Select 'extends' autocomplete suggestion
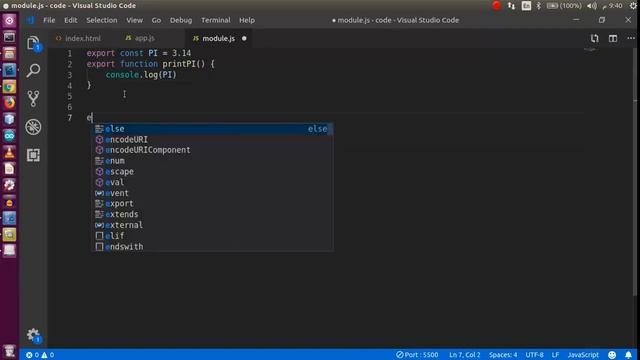This screenshot has height=360, width=640. click(x=212, y=214)
